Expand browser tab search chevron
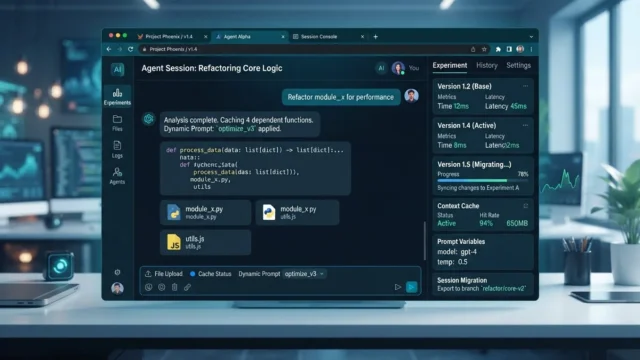The height and width of the screenshot is (360, 640). [x=531, y=37]
